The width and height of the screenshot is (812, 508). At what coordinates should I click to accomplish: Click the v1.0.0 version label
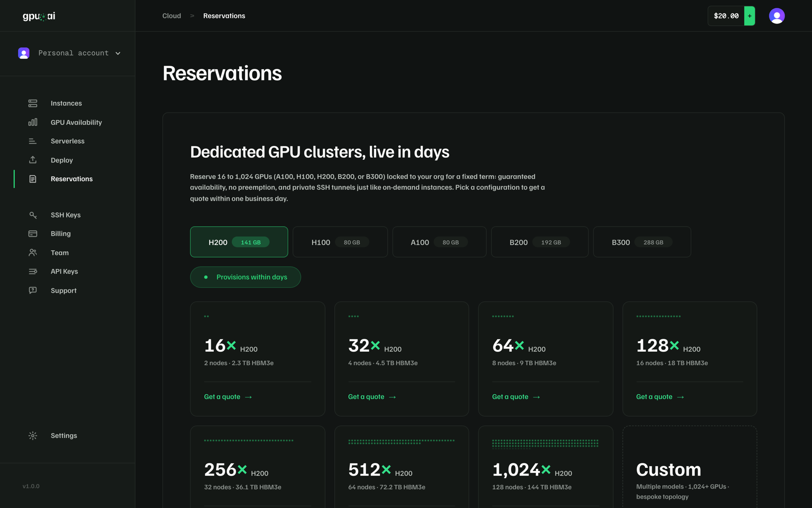click(31, 486)
